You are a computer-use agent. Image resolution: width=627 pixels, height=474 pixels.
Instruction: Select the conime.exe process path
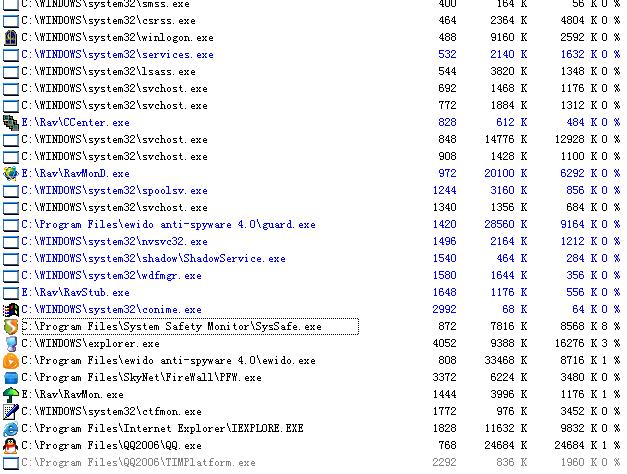(112, 310)
